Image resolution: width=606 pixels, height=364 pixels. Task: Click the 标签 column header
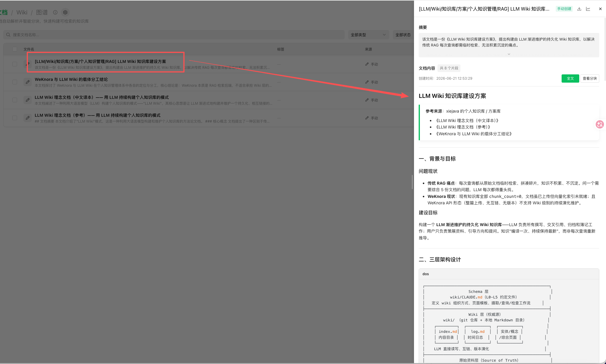click(x=281, y=49)
